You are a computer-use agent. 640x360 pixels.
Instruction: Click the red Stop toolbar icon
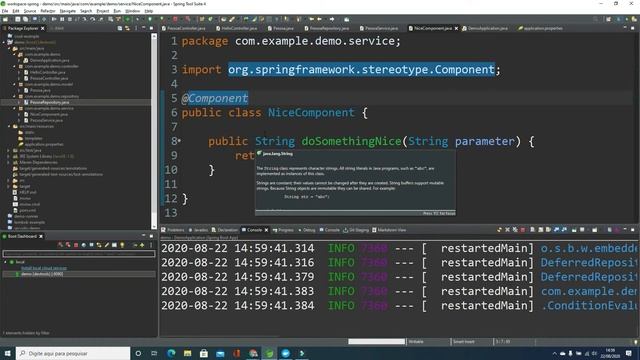(x=175, y=19)
